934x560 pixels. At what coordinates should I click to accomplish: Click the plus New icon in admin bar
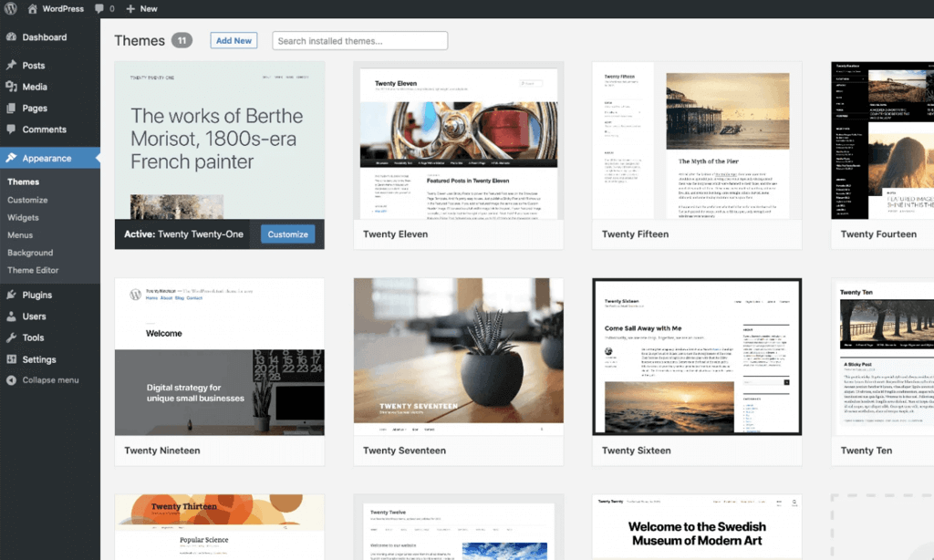130,9
